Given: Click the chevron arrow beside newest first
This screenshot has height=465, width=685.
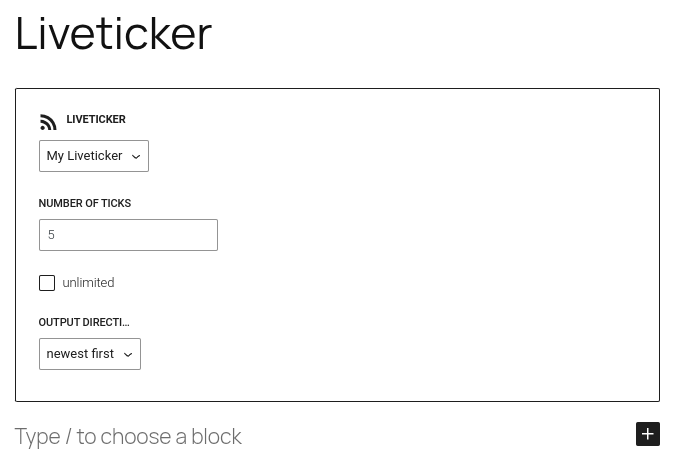Looking at the screenshot, I should coord(128,354).
